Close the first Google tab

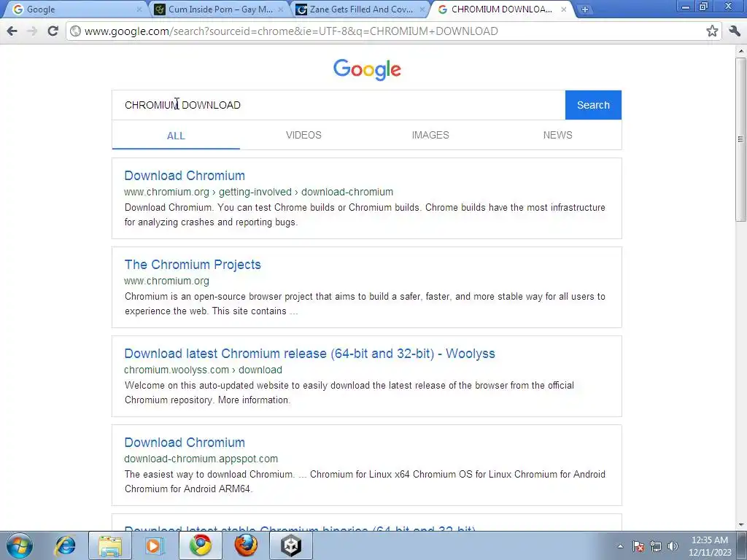tap(139, 9)
